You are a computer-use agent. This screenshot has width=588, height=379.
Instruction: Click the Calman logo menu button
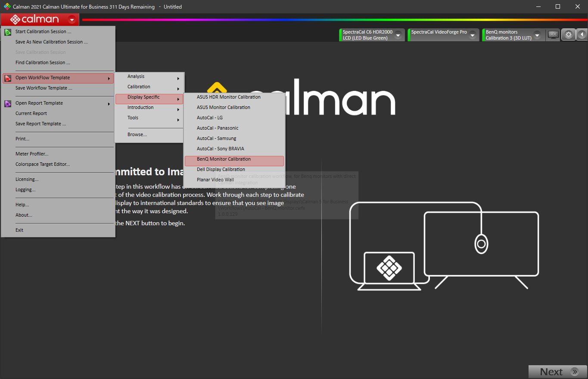click(40, 19)
